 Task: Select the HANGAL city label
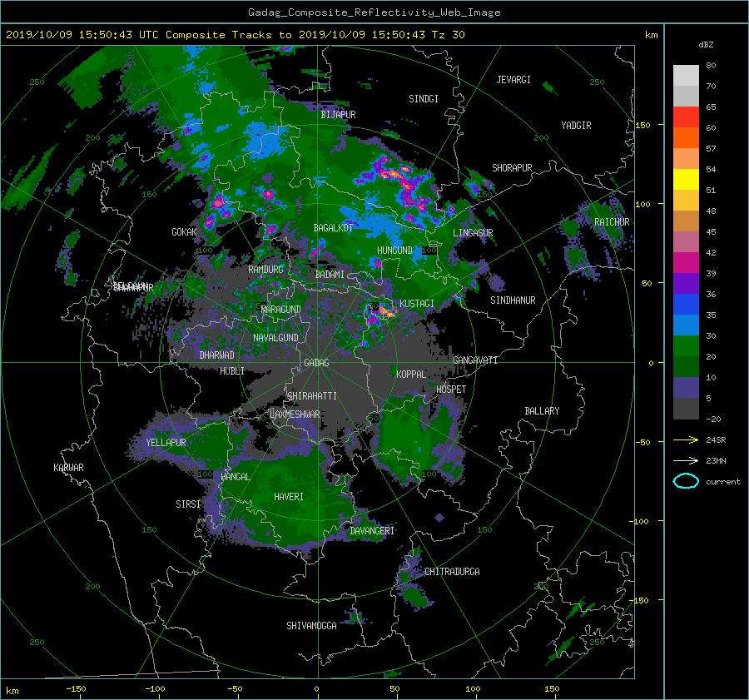[235, 477]
